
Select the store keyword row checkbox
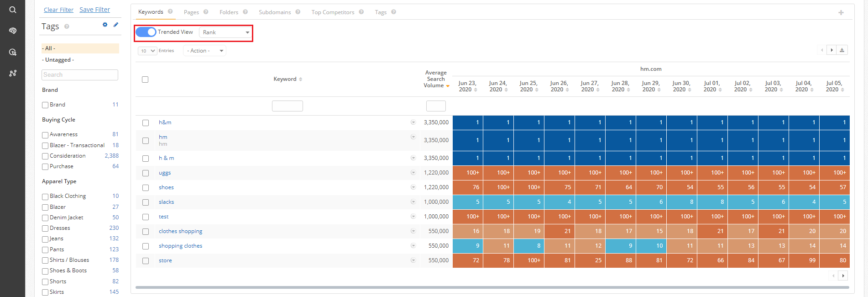click(146, 261)
